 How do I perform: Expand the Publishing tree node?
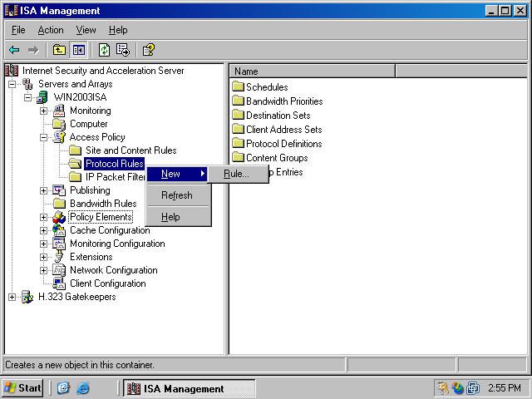(43, 190)
